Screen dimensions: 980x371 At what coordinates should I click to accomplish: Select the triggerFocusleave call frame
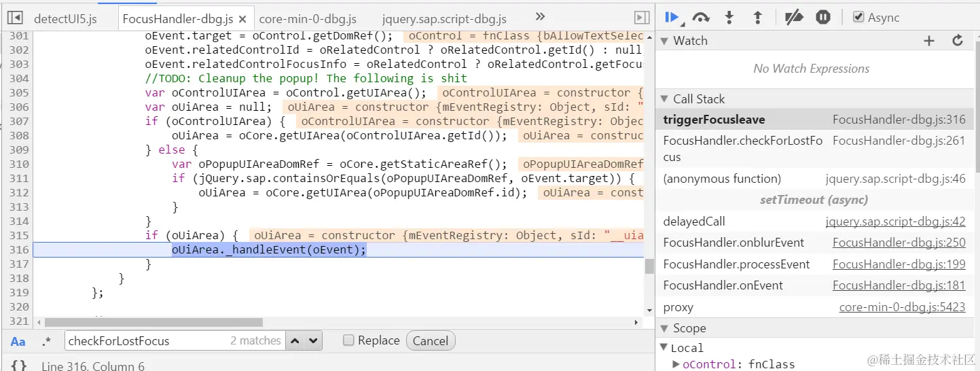pos(814,120)
